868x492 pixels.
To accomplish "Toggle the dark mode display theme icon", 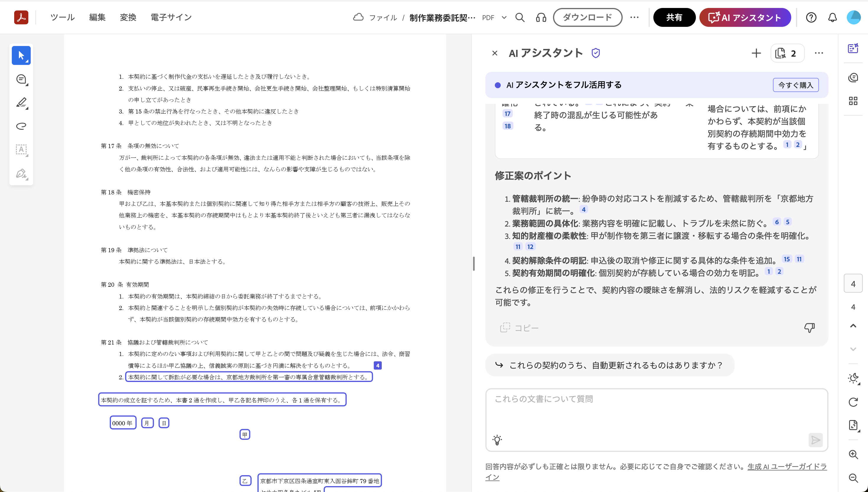I will [x=853, y=378].
